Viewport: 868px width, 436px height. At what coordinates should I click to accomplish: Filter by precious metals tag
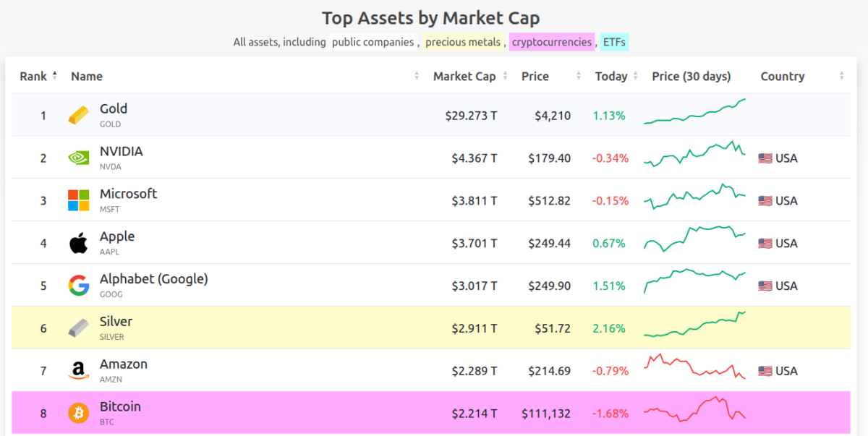pos(463,42)
